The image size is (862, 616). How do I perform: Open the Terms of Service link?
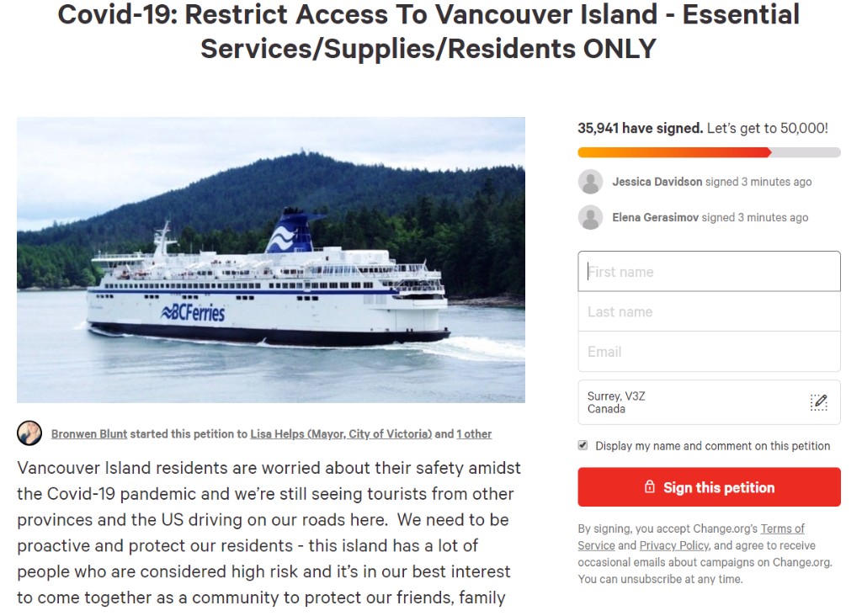pyautogui.click(x=691, y=537)
